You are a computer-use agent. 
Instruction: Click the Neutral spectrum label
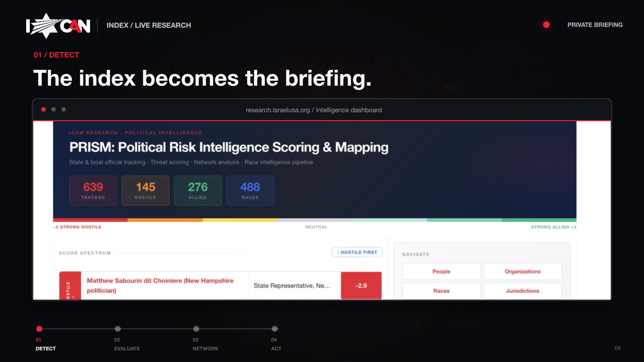(x=316, y=227)
